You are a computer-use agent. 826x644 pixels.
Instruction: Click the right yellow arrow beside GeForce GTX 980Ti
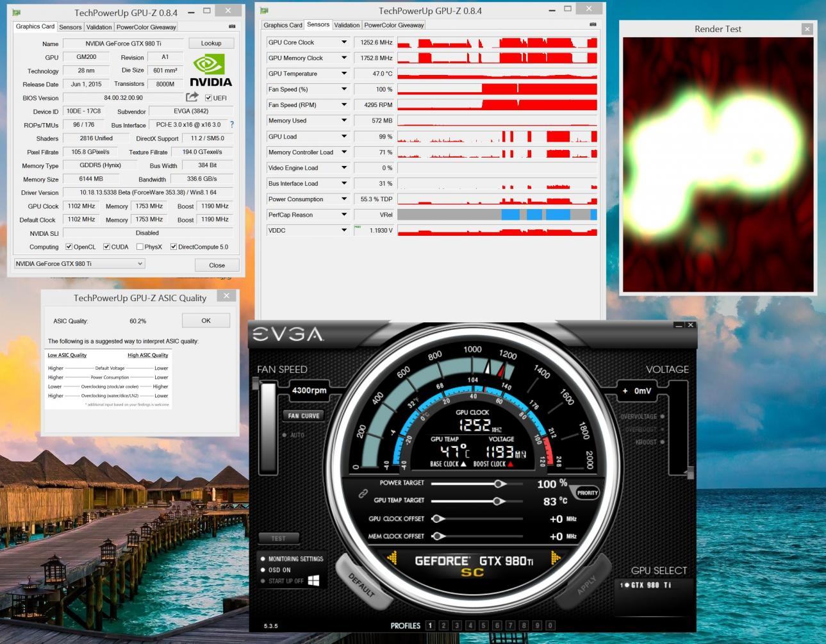[555, 558]
